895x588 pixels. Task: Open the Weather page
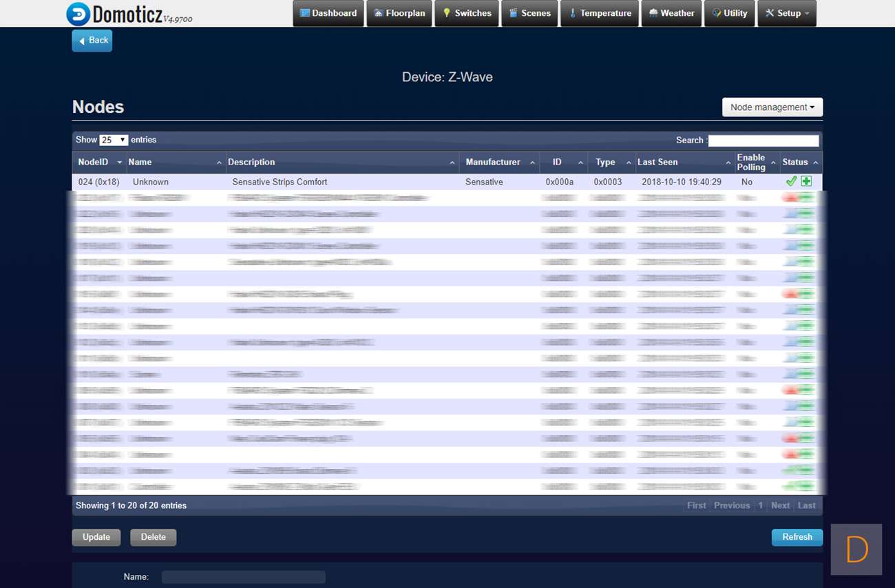[x=671, y=13]
